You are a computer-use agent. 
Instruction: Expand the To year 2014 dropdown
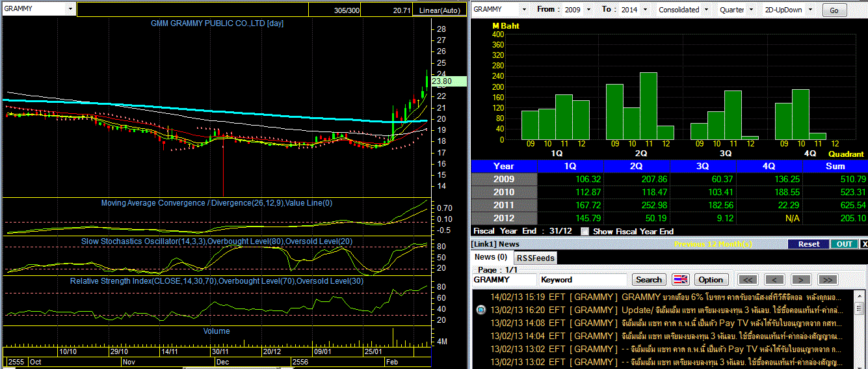point(644,10)
